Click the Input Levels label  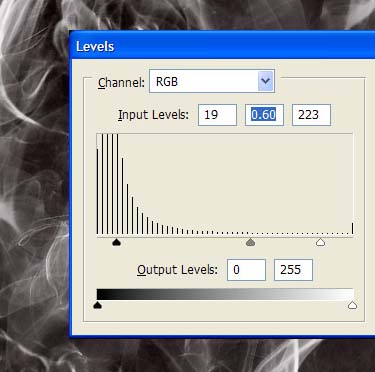pos(153,115)
